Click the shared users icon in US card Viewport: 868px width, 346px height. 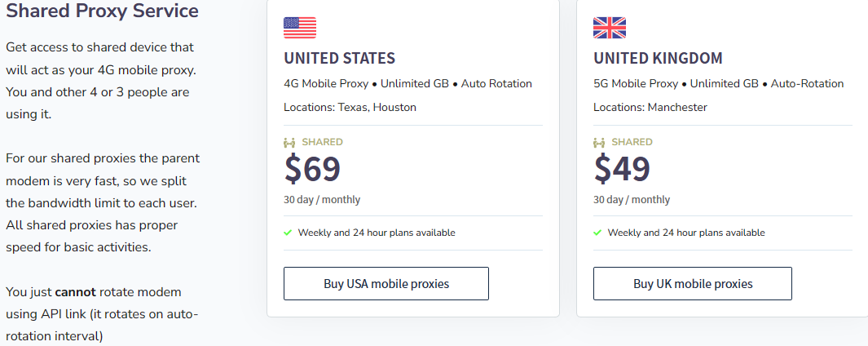point(289,143)
